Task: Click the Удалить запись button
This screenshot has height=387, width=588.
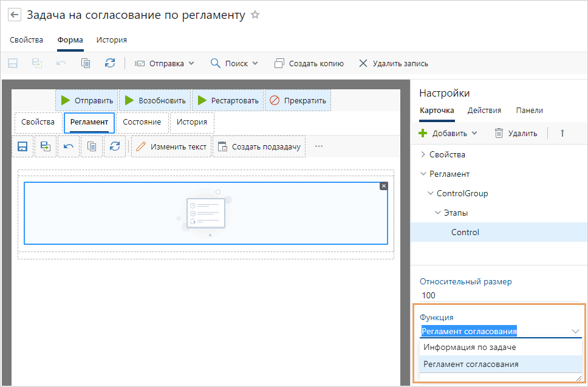Action: point(394,63)
